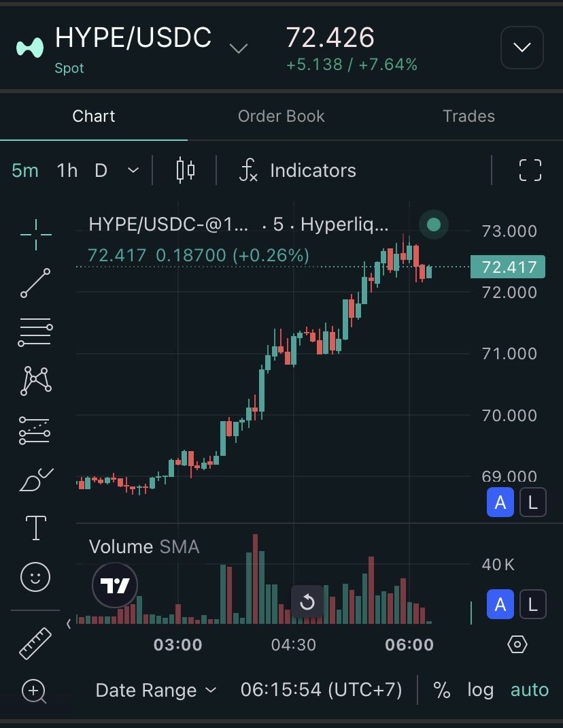Click the zoom in magnifier tool

point(35,691)
